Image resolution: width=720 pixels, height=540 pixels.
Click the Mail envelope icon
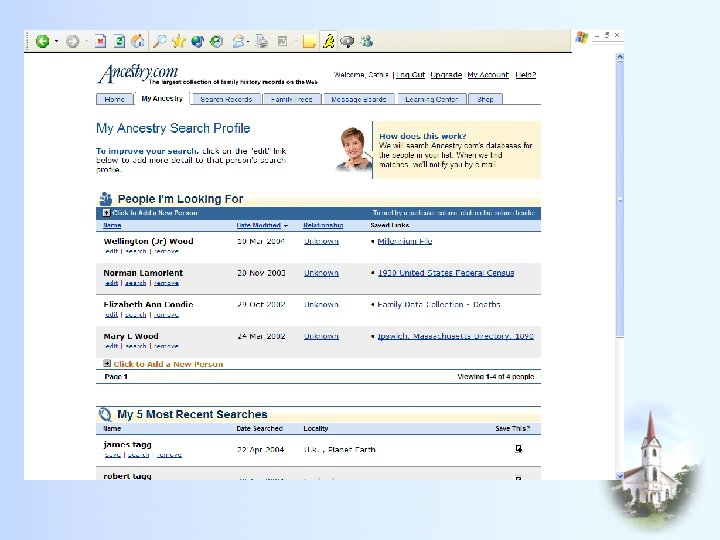(x=238, y=41)
